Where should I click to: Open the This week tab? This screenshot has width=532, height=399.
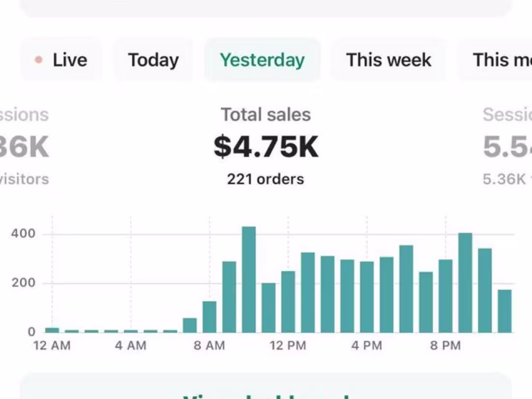(x=389, y=60)
